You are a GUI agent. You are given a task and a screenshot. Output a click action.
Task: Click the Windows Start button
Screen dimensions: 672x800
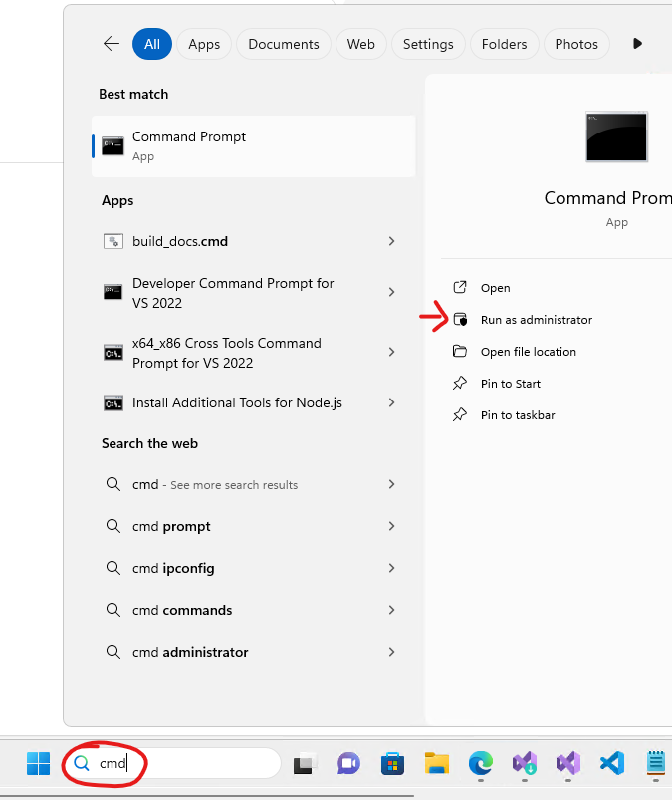(38, 763)
